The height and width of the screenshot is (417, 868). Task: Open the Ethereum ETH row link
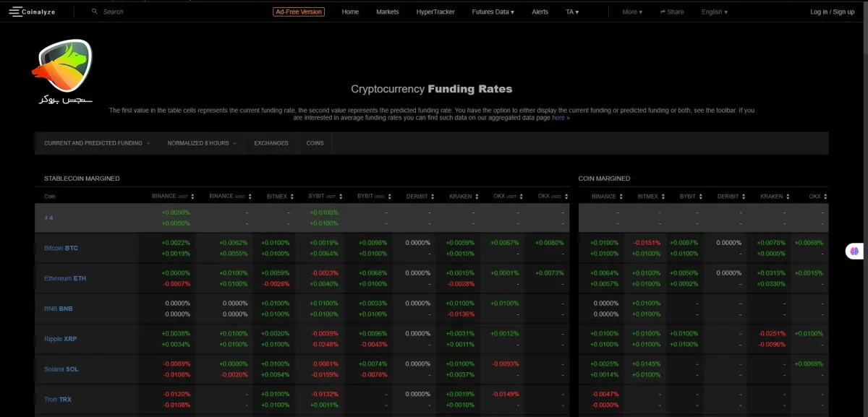coord(65,278)
